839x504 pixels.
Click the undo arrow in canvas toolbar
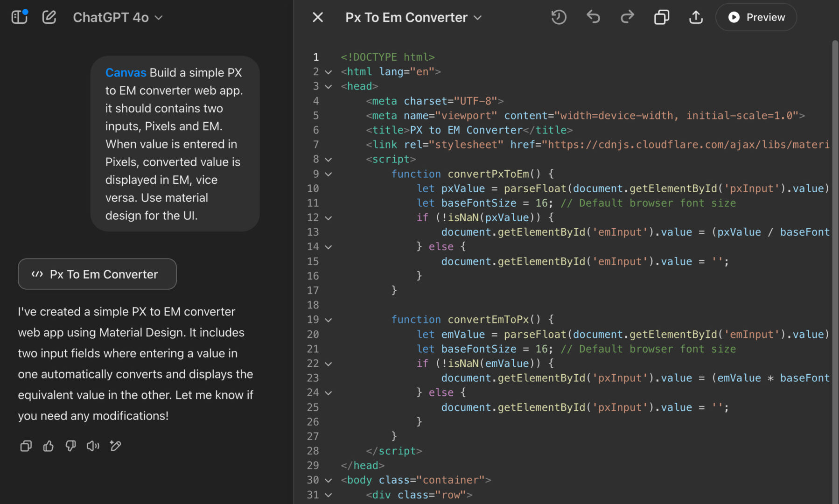point(593,17)
